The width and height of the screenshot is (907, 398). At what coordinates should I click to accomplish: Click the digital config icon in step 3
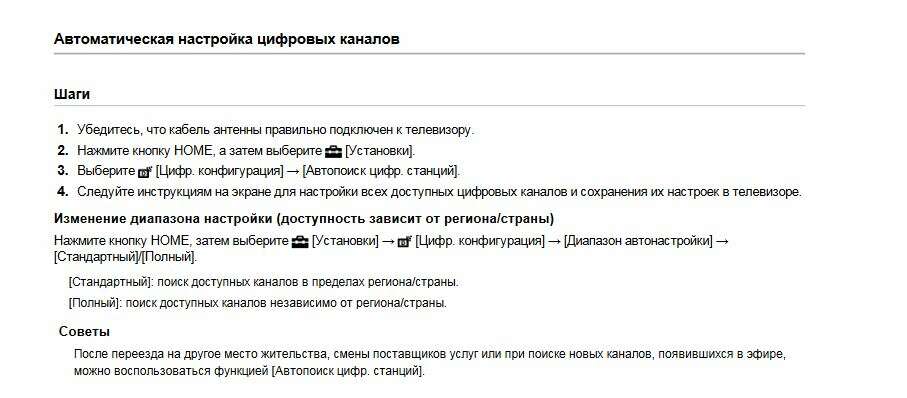[145, 172]
